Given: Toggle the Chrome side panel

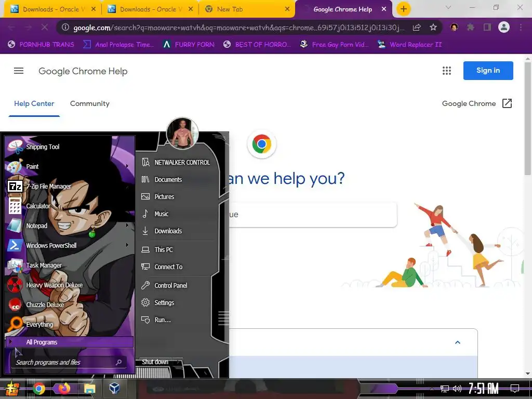Looking at the screenshot, I should click(x=487, y=27).
